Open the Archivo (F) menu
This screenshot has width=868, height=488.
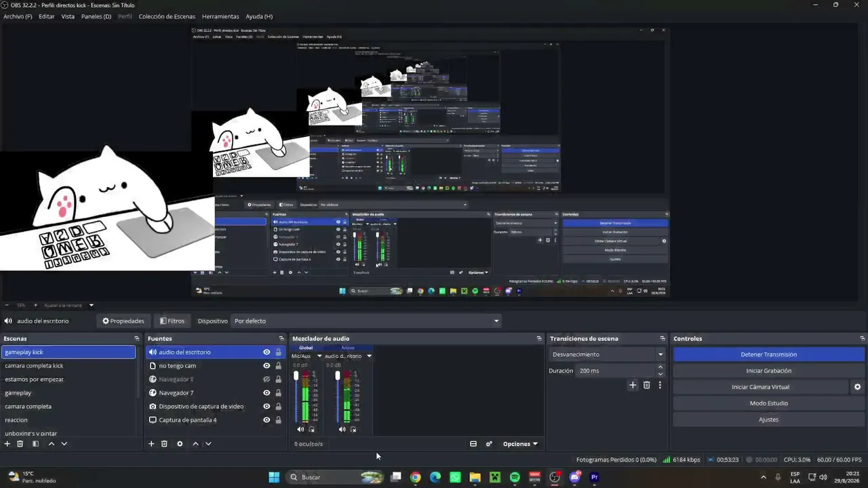(x=18, y=16)
